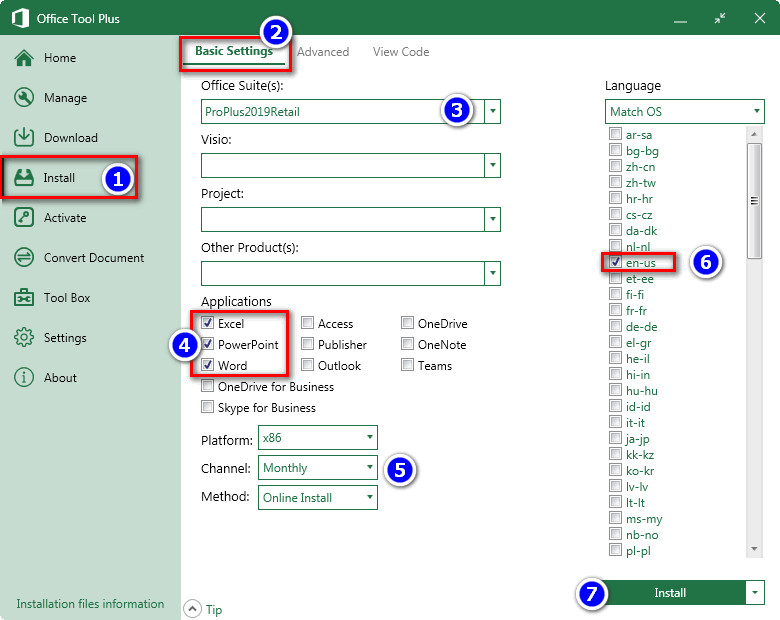Check the Outlook checkbox
780x620 pixels.
tap(307, 365)
